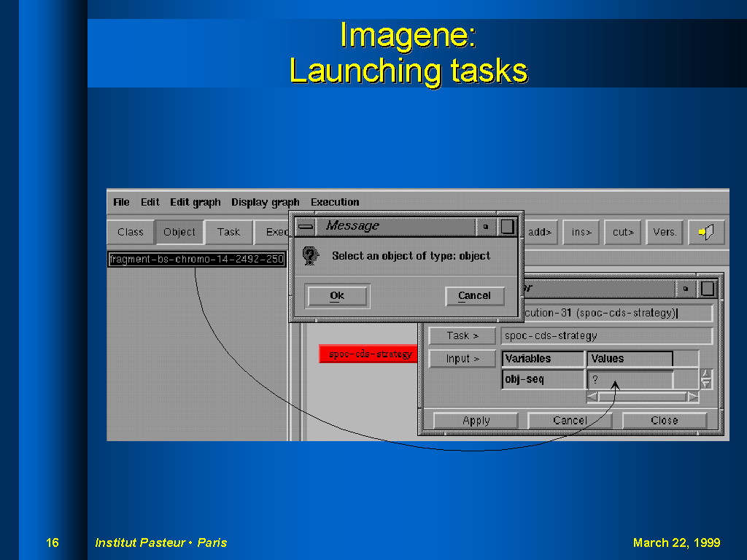
Task: Click the obj-seq value field showing '?'
Action: 630,380
